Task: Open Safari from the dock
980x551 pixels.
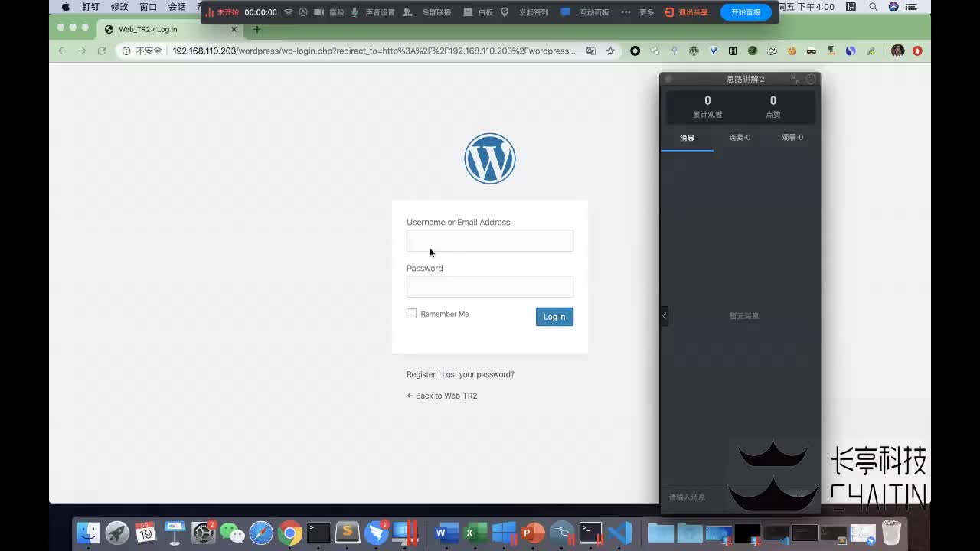Action: coord(261,533)
